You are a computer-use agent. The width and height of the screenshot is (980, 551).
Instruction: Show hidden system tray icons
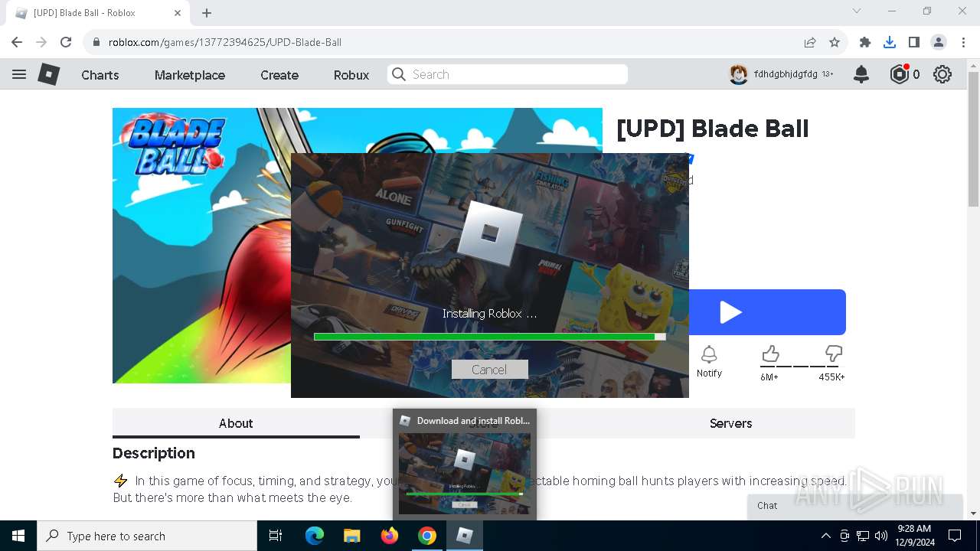(x=825, y=536)
